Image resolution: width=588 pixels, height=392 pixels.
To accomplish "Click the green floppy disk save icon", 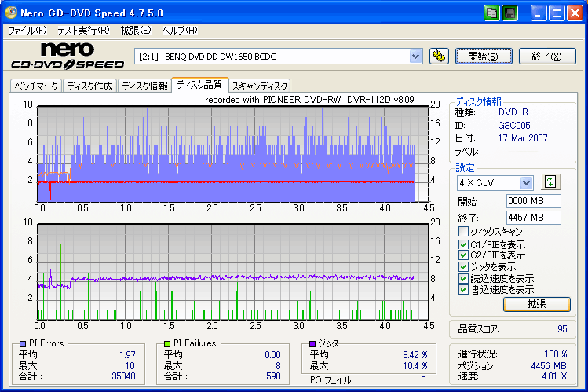I will click(509, 13).
